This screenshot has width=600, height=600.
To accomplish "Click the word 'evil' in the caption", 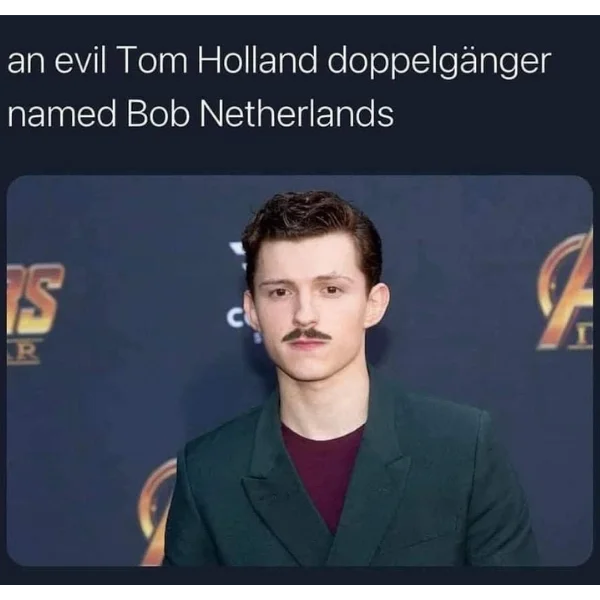I will [x=80, y=60].
